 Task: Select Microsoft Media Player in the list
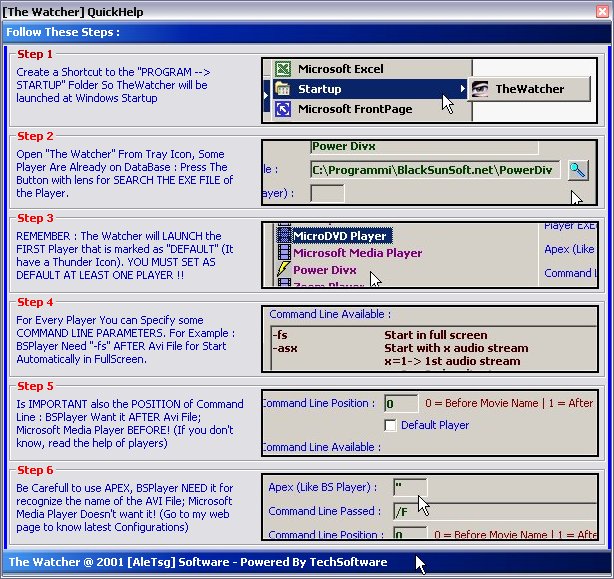(x=358, y=253)
